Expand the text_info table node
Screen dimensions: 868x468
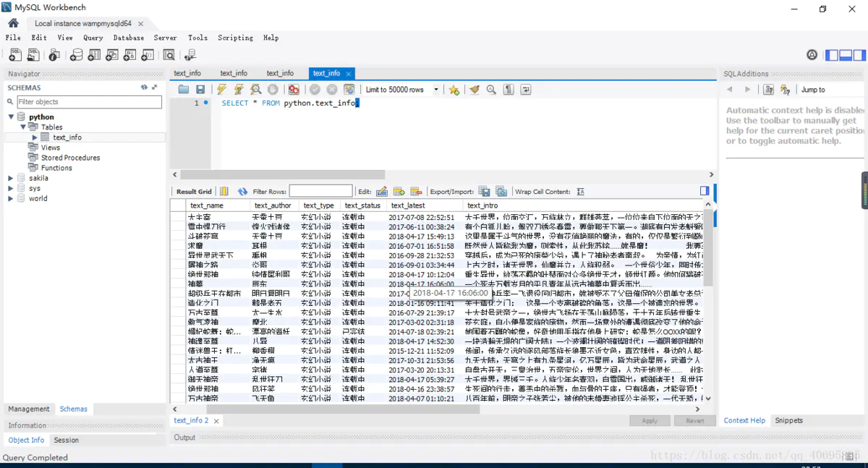click(35, 137)
